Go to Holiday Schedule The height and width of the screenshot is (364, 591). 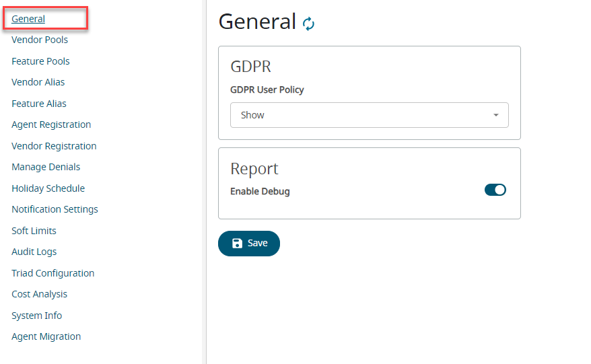48,188
